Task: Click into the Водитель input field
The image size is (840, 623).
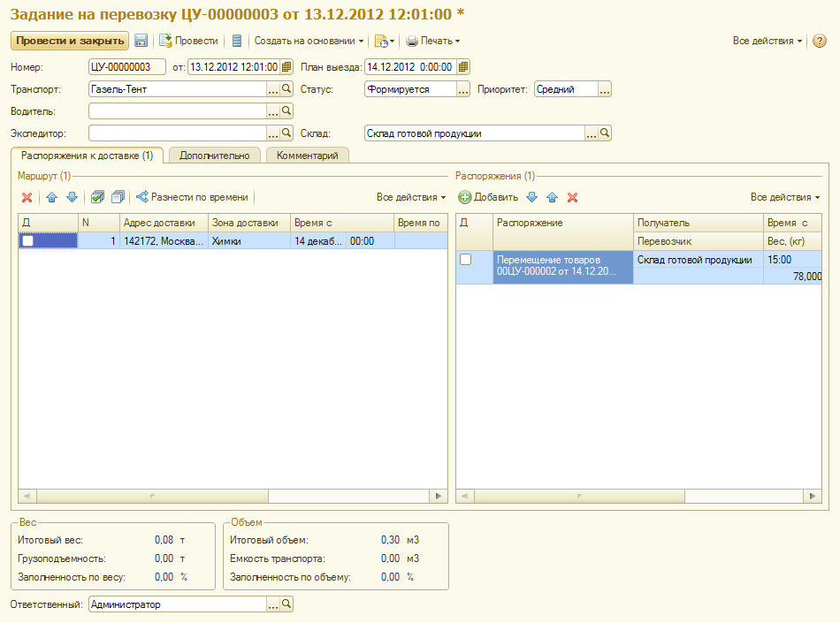Action: [177, 111]
